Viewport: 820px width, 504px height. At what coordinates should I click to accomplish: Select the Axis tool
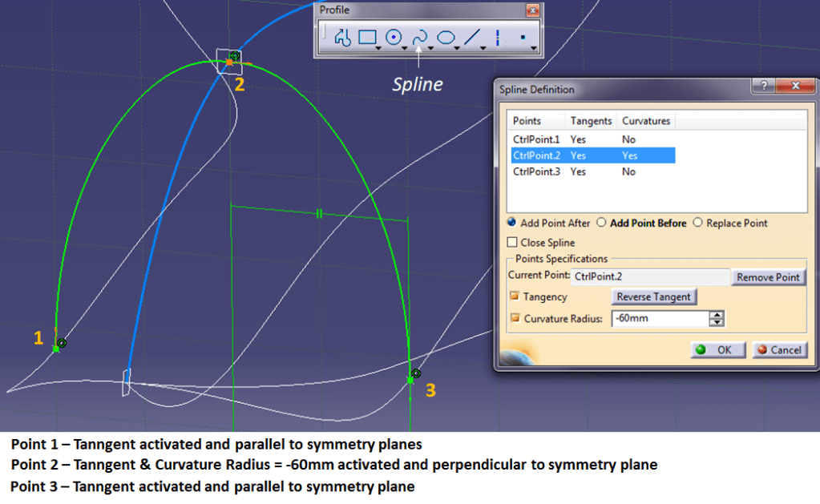[x=498, y=37]
